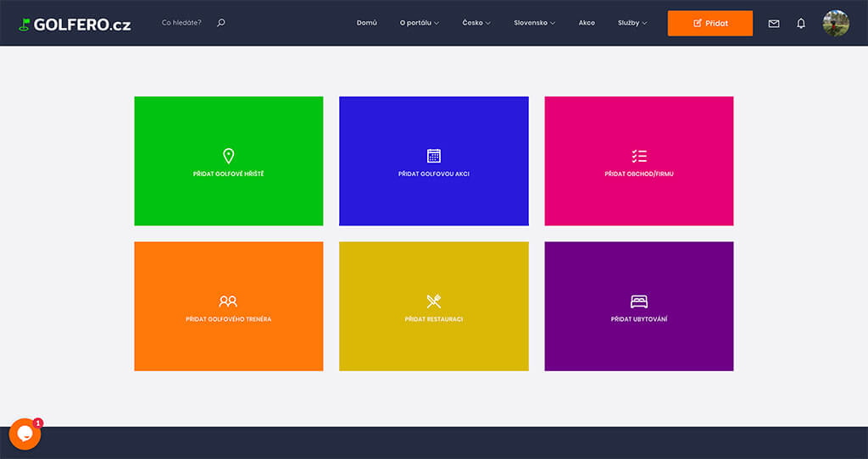Open the messages envelope icon
Image resolution: width=868 pixels, height=459 pixels.
point(774,23)
